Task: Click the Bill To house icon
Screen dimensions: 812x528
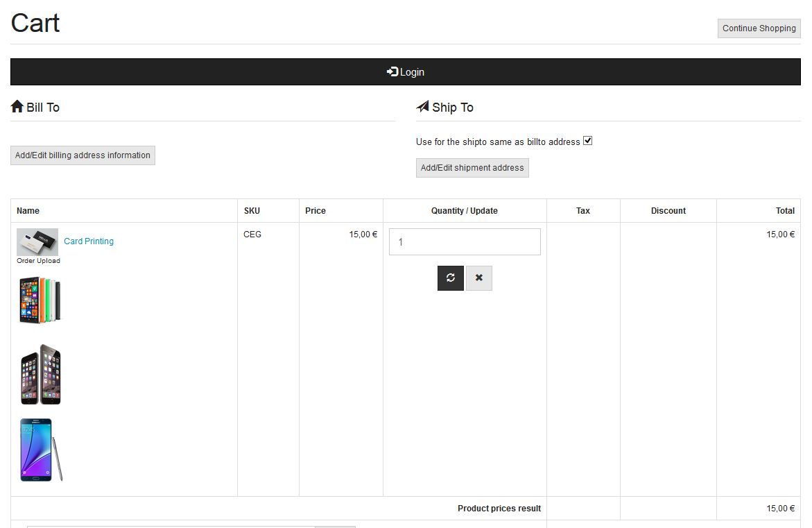Action: click(17, 107)
